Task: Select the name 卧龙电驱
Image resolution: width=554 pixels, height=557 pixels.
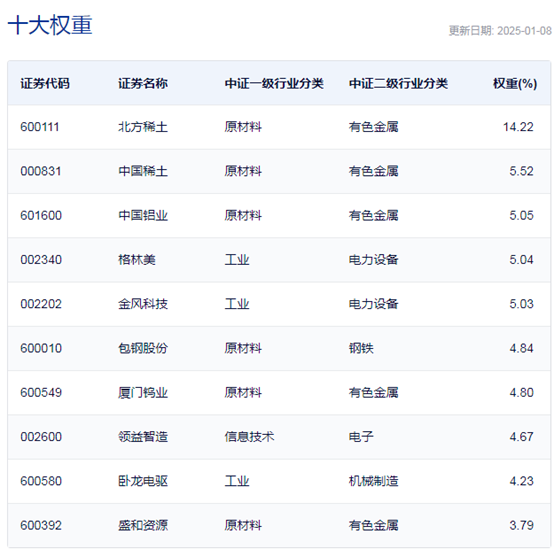Action: point(143,481)
